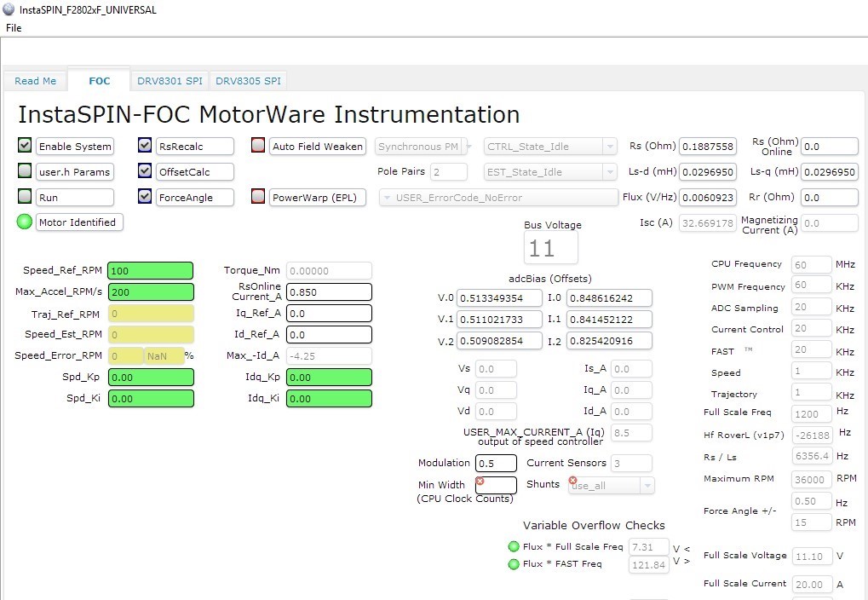
Task: Click the PowerWarp (EPL) label button
Action: pos(318,197)
